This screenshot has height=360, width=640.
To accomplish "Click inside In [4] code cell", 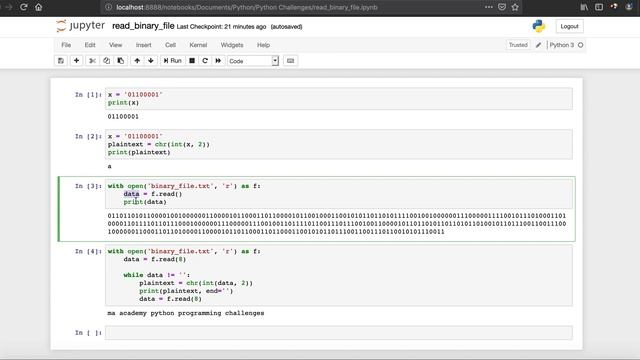I will click(339, 275).
